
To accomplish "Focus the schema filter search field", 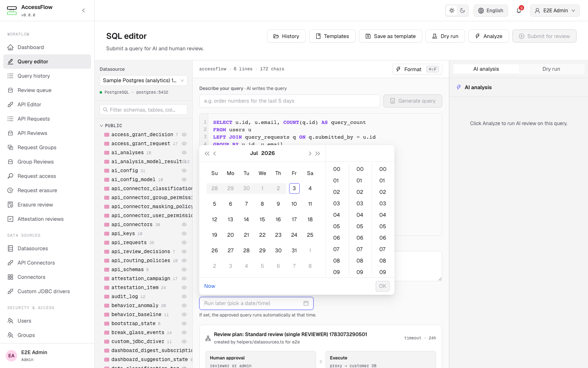I will [x=143, y=110].
